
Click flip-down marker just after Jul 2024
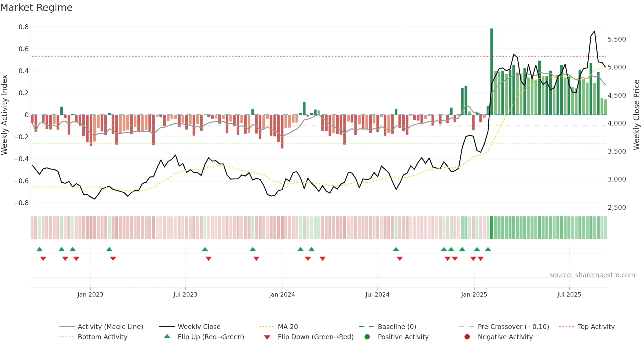click(x=400, y=258)
